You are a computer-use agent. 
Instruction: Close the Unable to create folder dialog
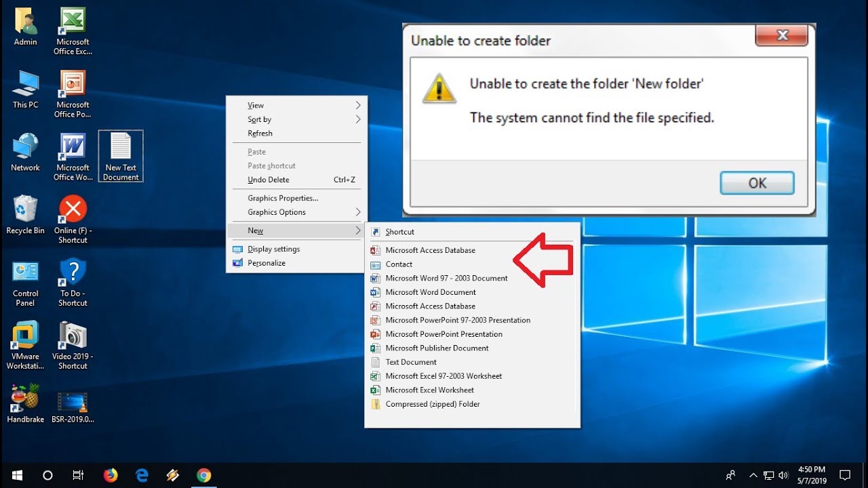pyautogui.click(x=782, y=36)
